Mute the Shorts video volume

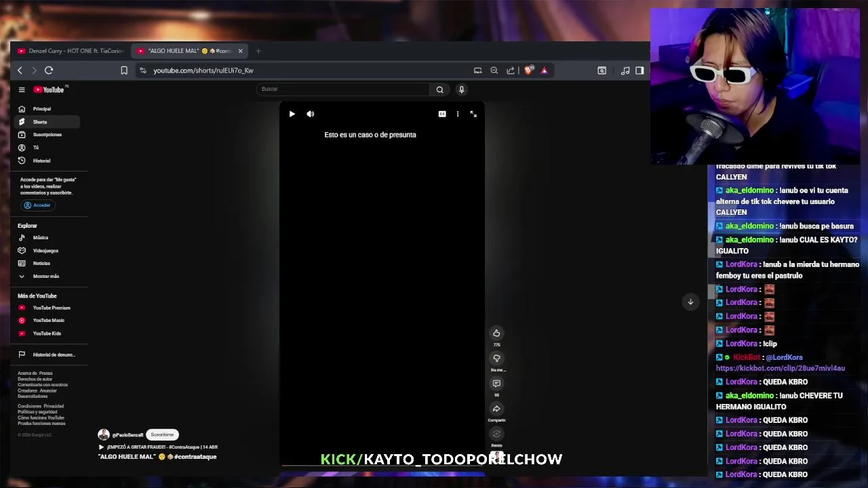click(x=310, y=114)
